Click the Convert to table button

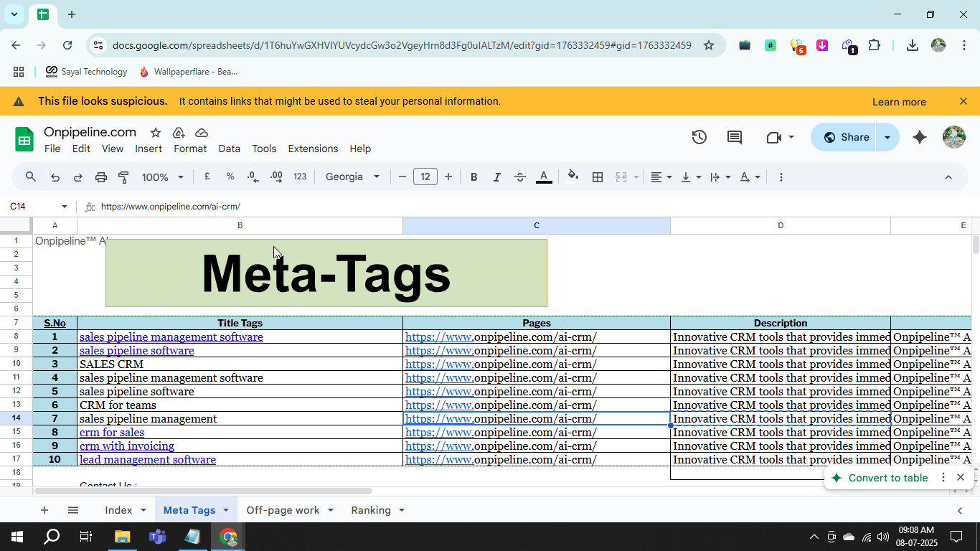(x=880, y=478)
